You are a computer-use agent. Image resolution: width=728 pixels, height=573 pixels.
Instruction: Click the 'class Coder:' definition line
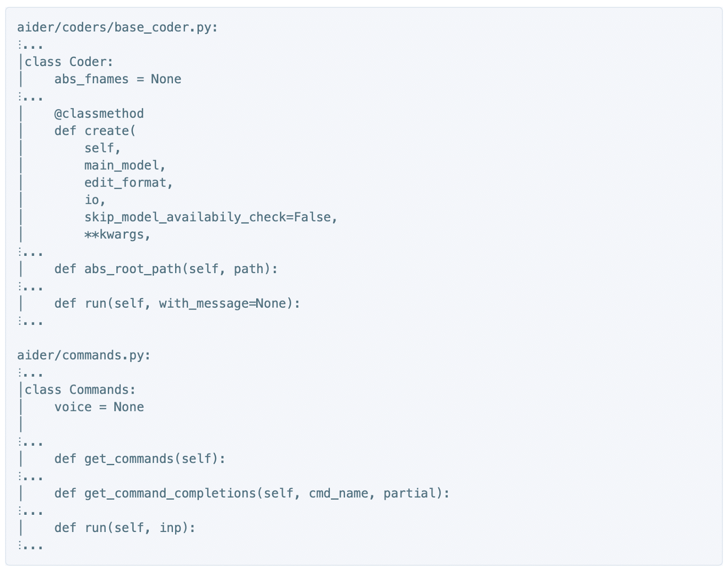[69, 62]
